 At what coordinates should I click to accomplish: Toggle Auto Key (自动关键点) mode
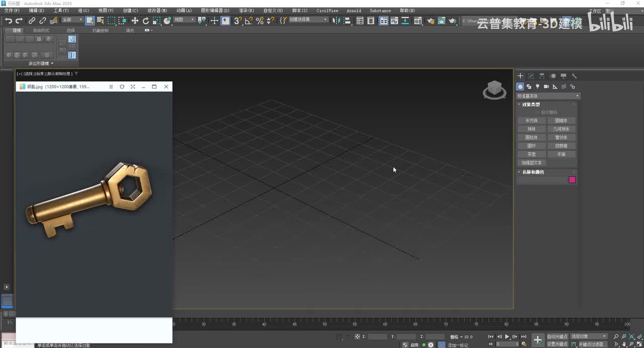tap(557, 336)
